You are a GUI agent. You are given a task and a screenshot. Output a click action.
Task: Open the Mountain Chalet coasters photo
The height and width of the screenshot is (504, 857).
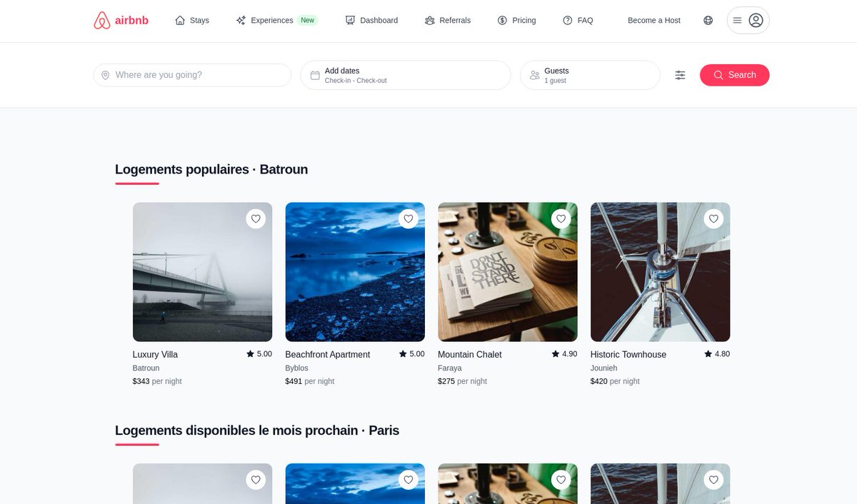coord(508,272)
